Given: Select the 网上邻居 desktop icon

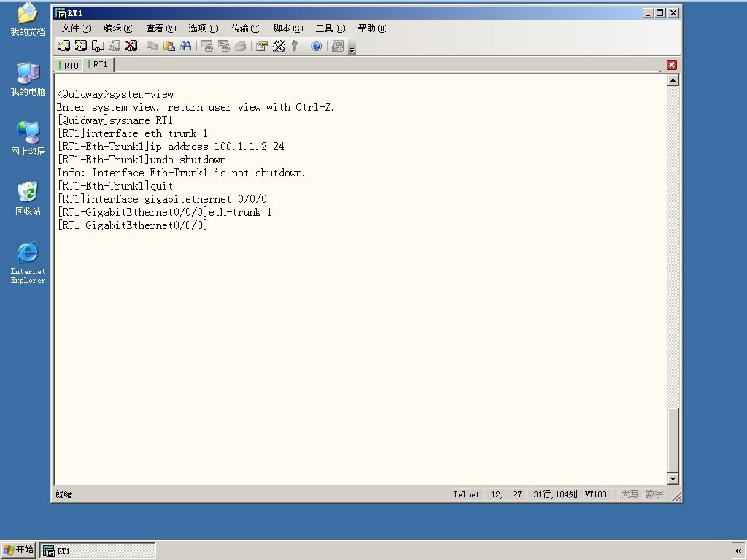Looking at the screenshot, I should [x=28, y=139].
